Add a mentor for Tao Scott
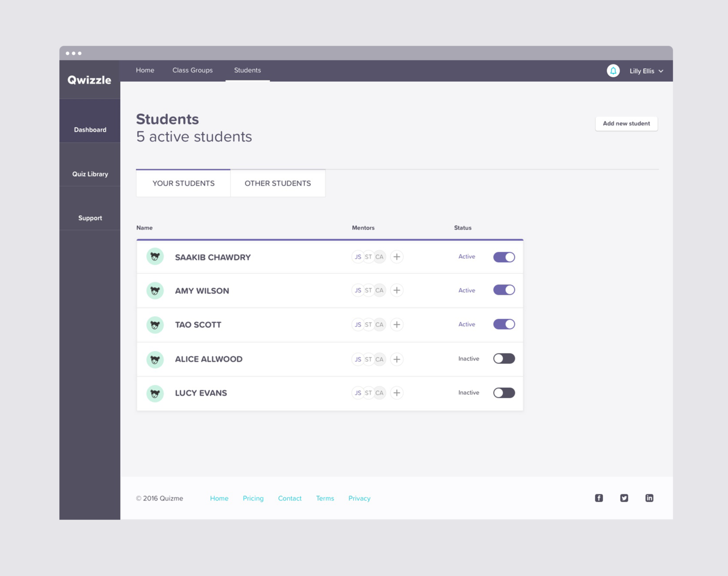This screenshot has height=576, width=728. [x=397, y=324]
